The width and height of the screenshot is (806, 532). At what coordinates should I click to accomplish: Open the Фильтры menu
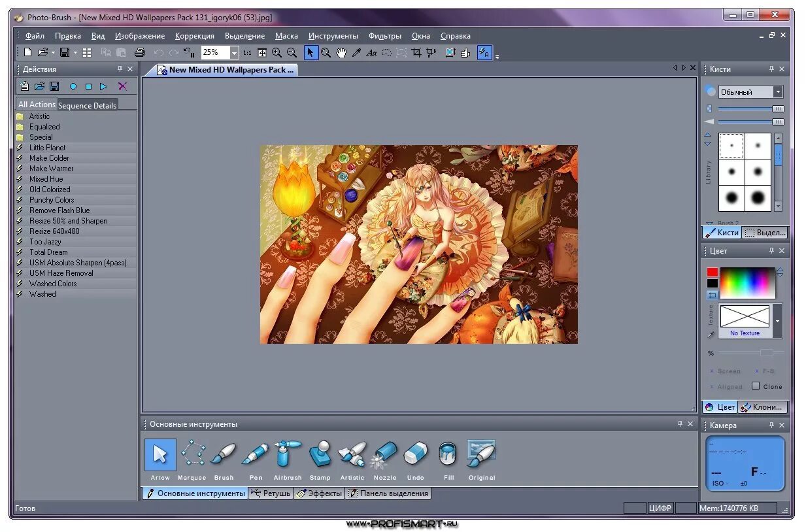pos(385,36)
